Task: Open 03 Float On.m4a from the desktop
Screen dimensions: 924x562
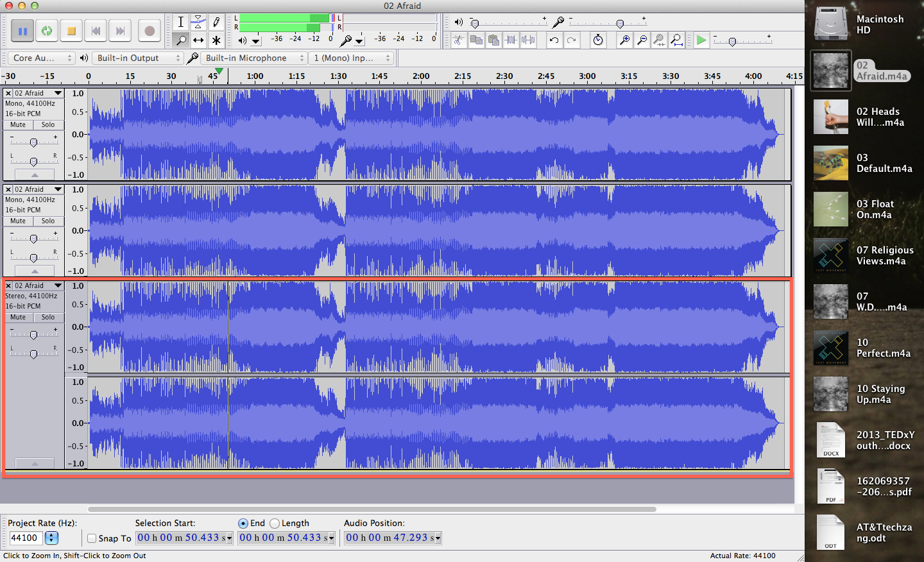Action: [831, 209]
